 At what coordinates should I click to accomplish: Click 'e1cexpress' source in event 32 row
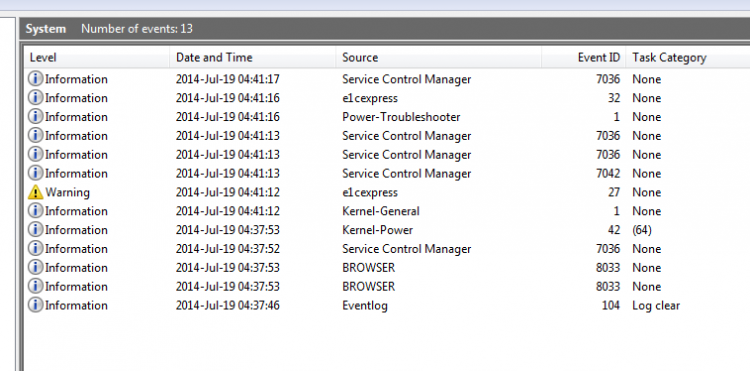(370, 98)
